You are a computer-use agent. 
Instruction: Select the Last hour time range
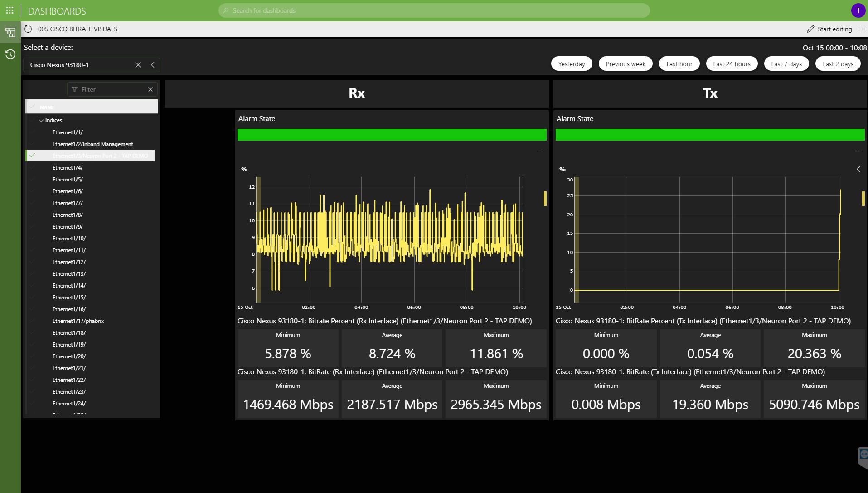click(679, 64)
